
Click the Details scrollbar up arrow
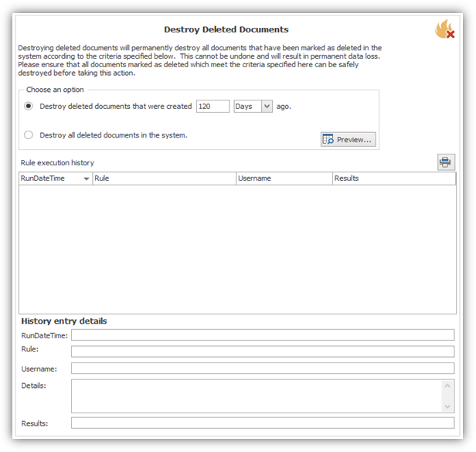[x=447, y=386]
